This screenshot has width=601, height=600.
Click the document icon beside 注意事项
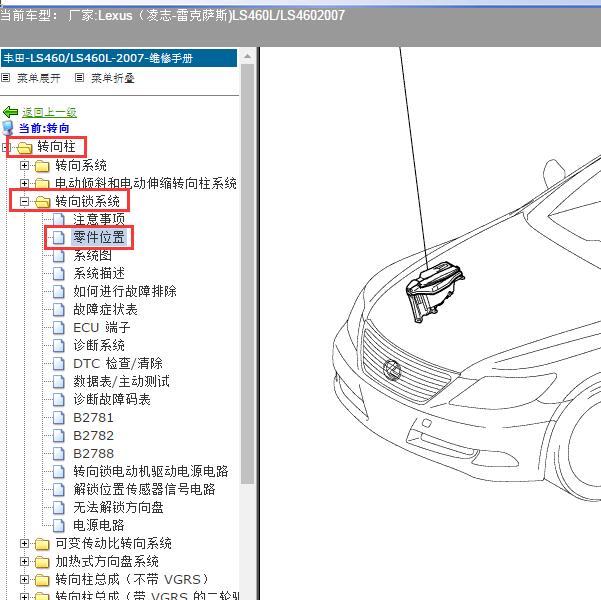59,220
